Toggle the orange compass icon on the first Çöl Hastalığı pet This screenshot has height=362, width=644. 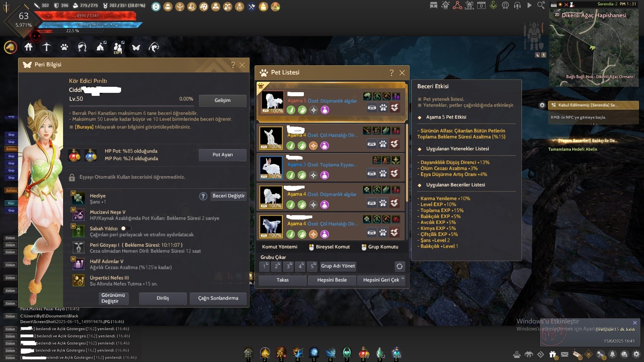click(313, 146)
